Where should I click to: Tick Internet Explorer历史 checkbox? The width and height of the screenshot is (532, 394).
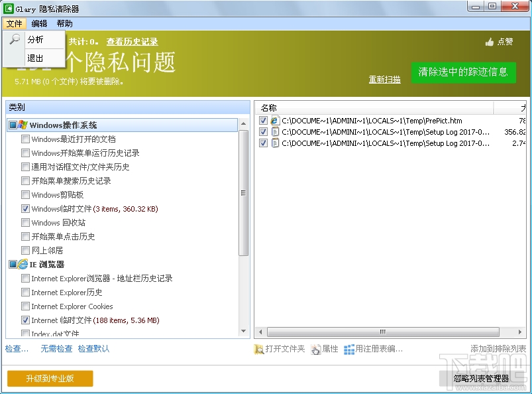pyautogui.click(x=25, y=292)
